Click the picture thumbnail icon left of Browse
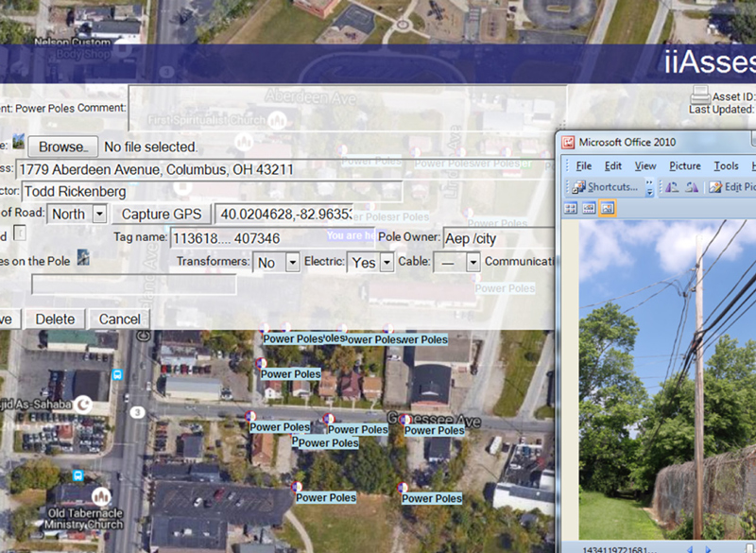 [19, 141]
